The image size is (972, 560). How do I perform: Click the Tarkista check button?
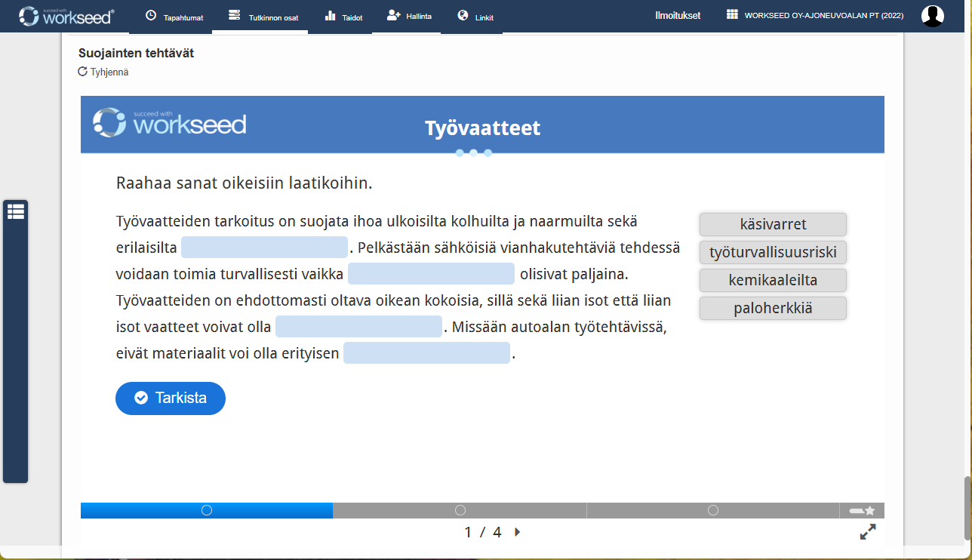click(171, 398)
